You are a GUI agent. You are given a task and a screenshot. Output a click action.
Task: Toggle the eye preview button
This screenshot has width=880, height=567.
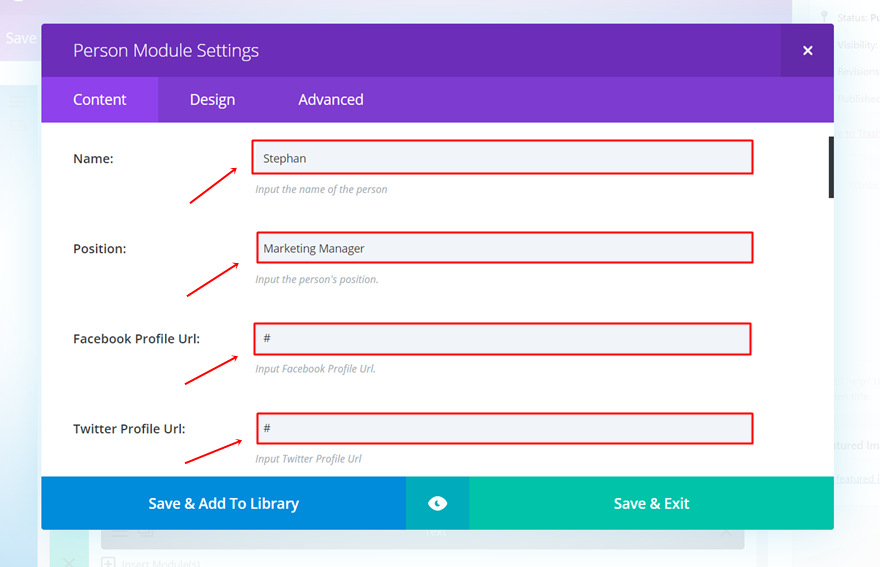click(437, 503)
